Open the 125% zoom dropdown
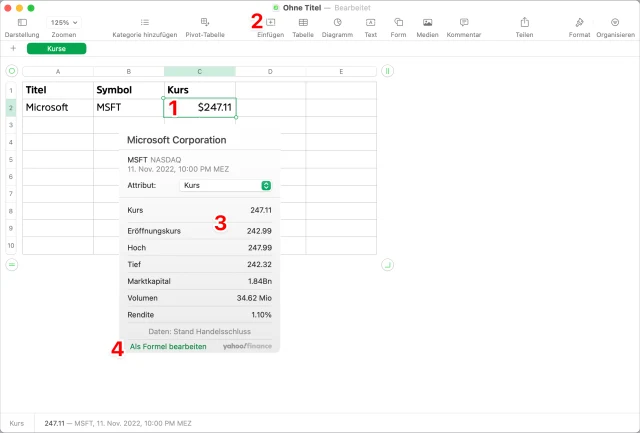This screenshot has height=433, width=640. [x=63, y=22]
